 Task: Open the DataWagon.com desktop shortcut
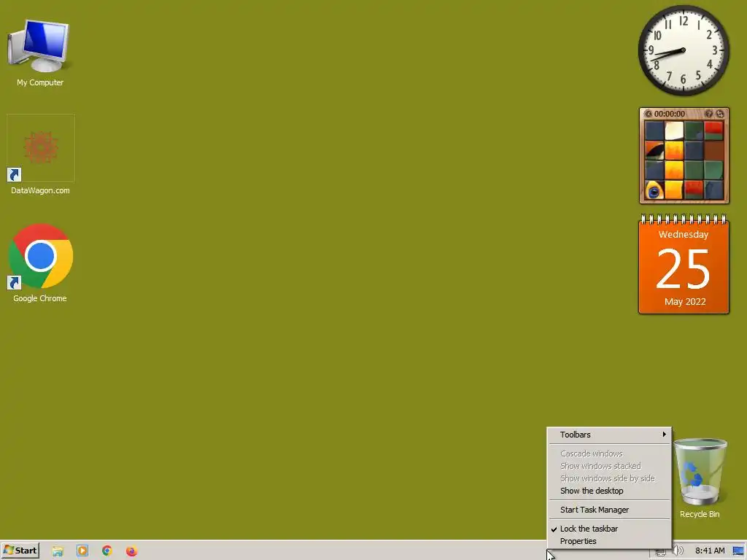coord(41,155)
